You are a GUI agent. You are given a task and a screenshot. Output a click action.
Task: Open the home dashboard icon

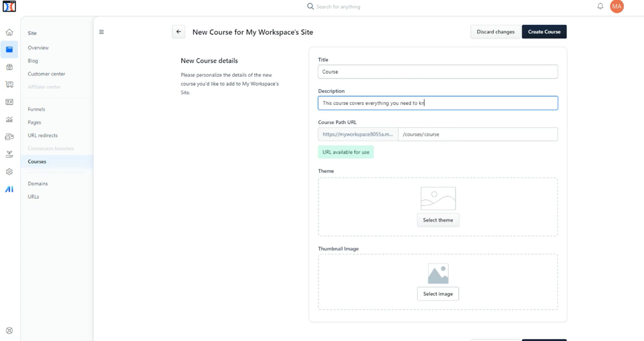9,32
